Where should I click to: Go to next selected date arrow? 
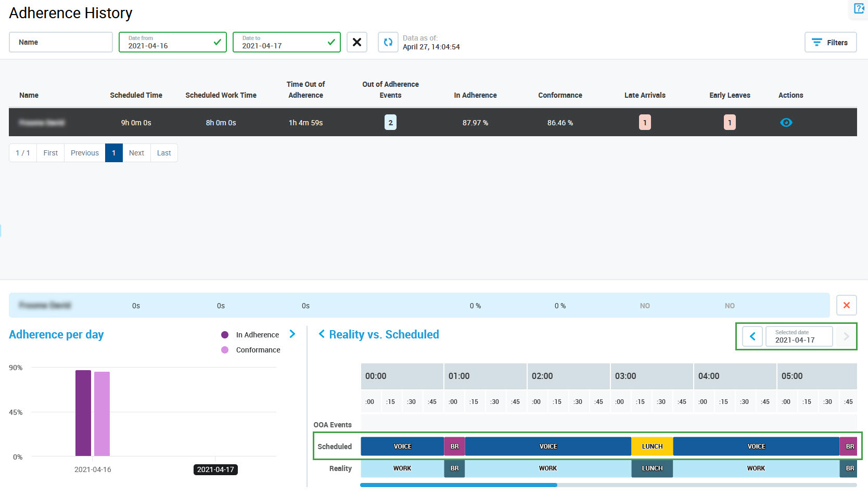tap(846, 336)
